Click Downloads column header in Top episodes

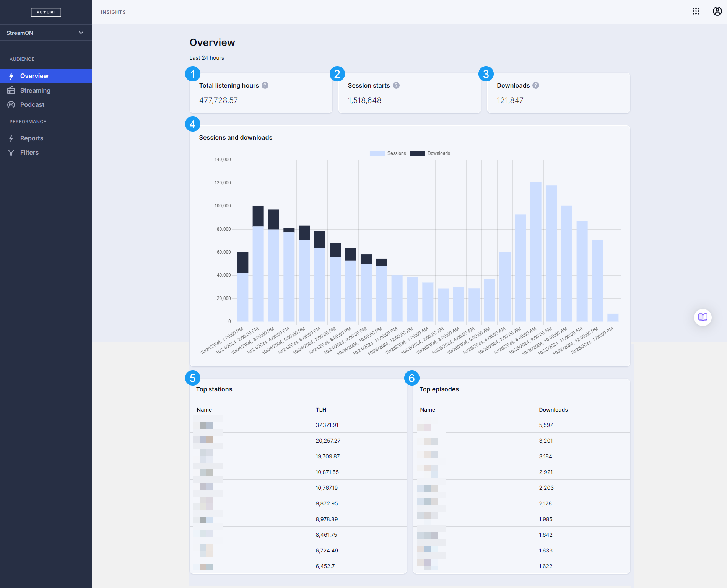point(553,410)
